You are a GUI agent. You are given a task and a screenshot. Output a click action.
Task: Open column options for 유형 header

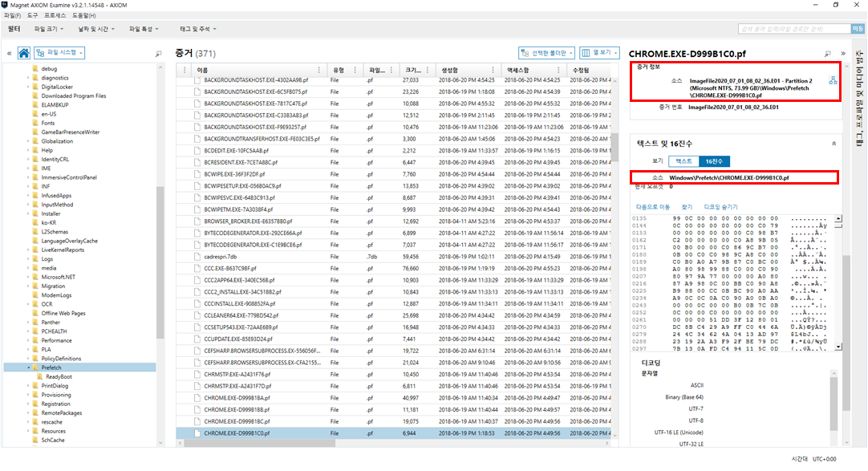point(355,71)
